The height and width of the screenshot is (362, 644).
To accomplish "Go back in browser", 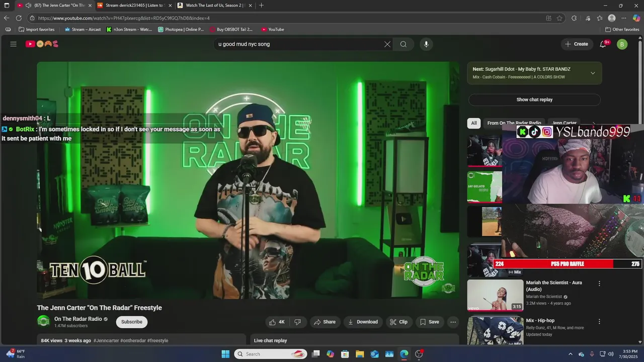I will click(x=7, y=18).
